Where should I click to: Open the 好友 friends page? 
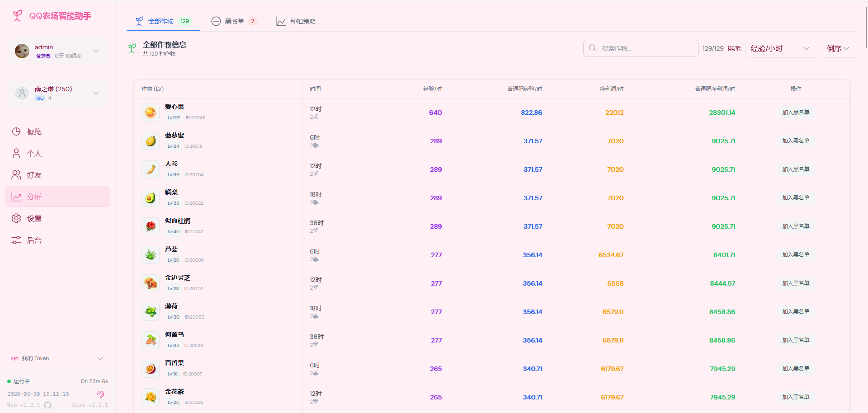[x=34, y=175]
